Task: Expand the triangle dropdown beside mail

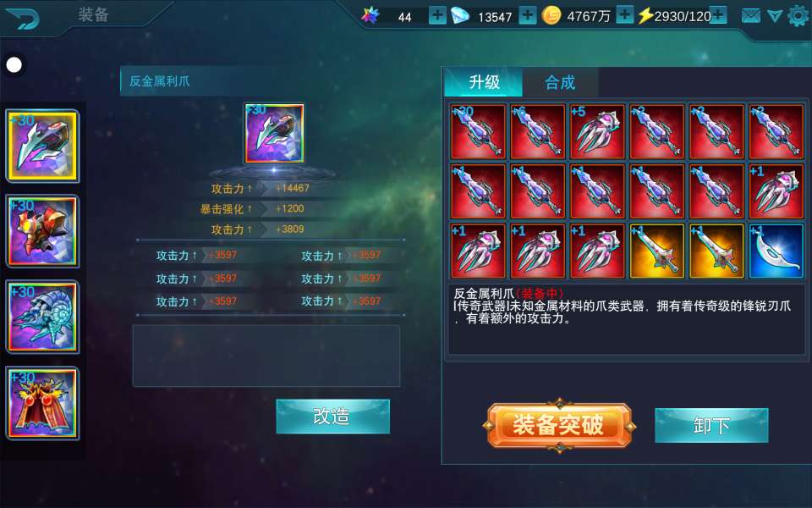Action: (774, 16)
